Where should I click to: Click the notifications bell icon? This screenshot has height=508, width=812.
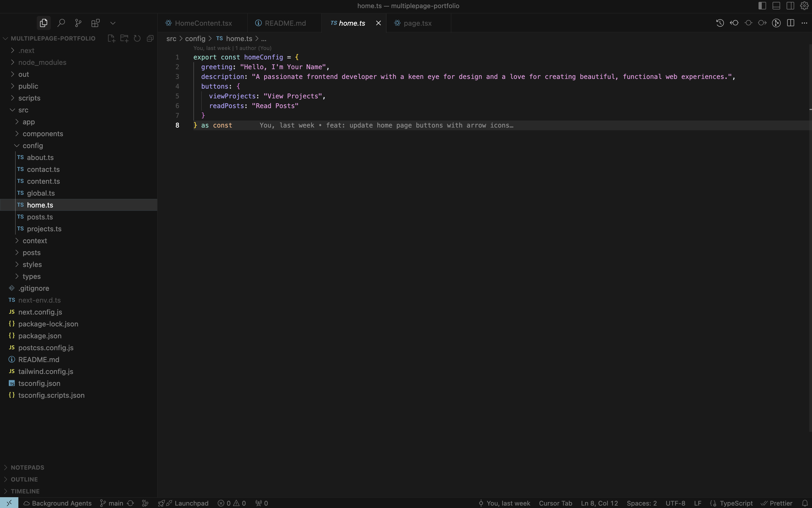(805, 503)
